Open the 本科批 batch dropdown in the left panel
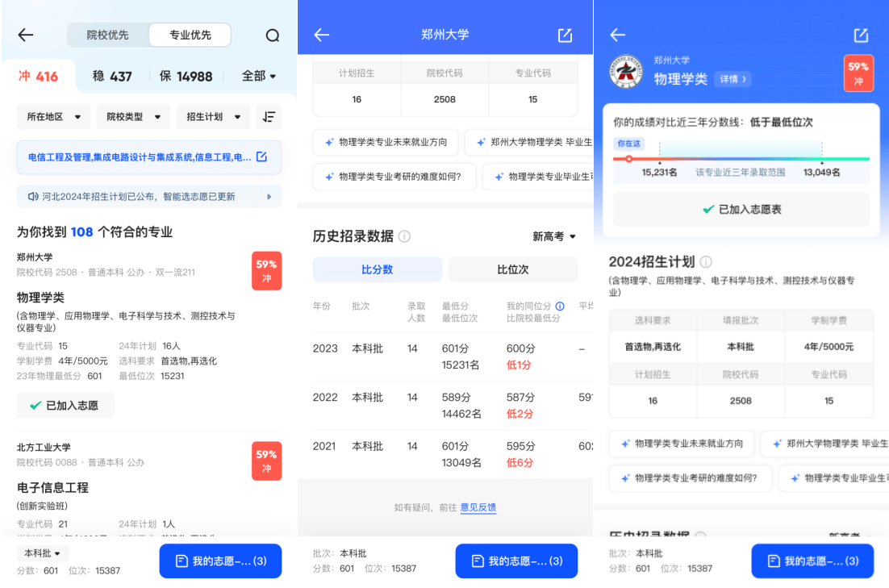Screen dimensions: 889x588 click(x=43, y=553)
